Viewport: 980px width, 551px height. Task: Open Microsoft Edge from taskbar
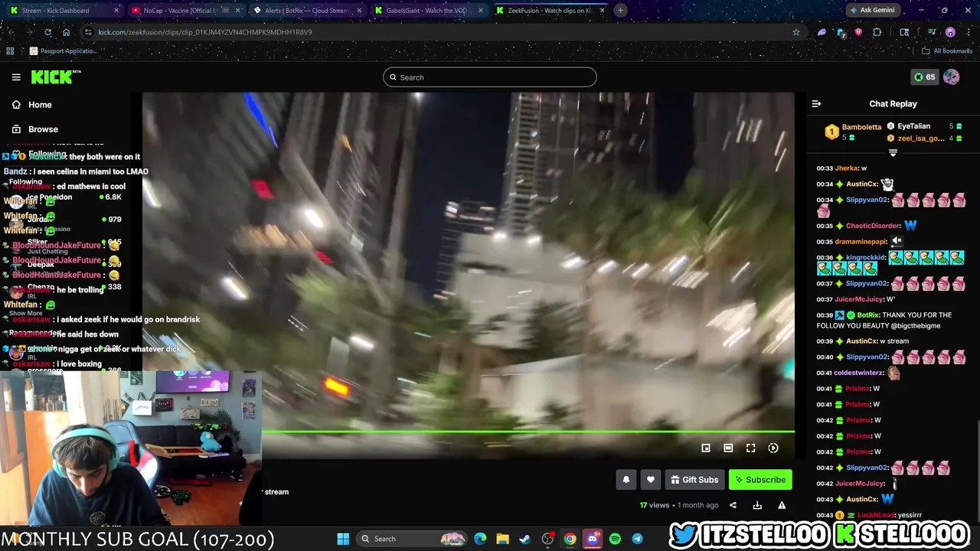(480, 539)
